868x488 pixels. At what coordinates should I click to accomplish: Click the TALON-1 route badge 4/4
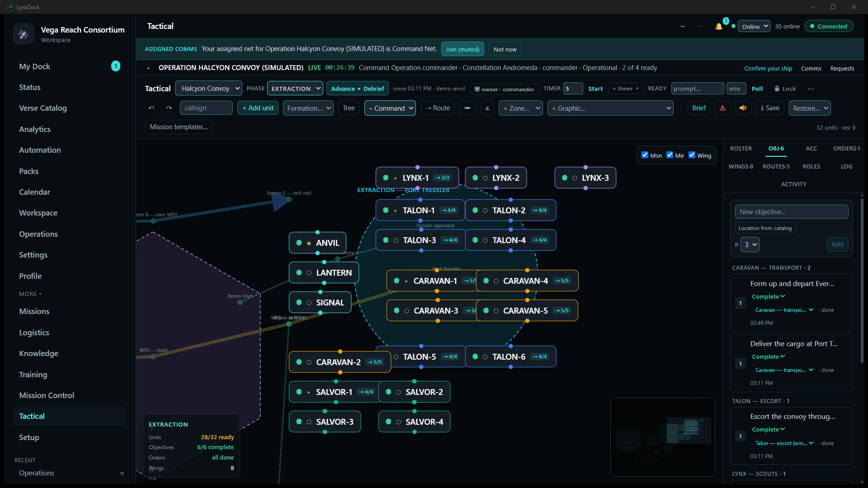[449, 210]
